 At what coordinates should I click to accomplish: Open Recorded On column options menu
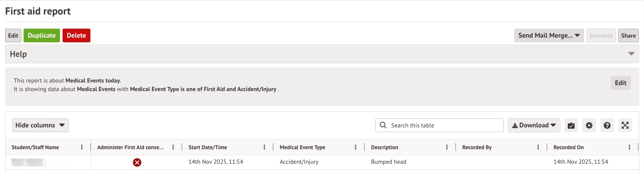click(x=629, y=147)
